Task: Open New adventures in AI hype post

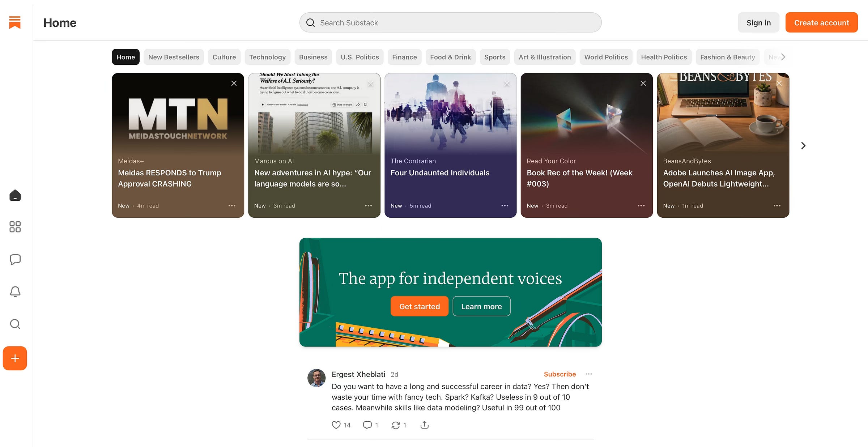Action: (313, 178)
